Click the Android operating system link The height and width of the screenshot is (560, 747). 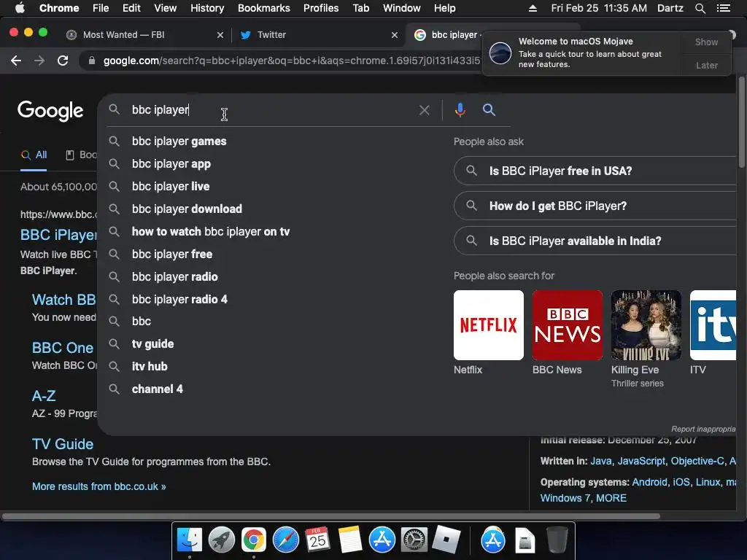(649, 482)
